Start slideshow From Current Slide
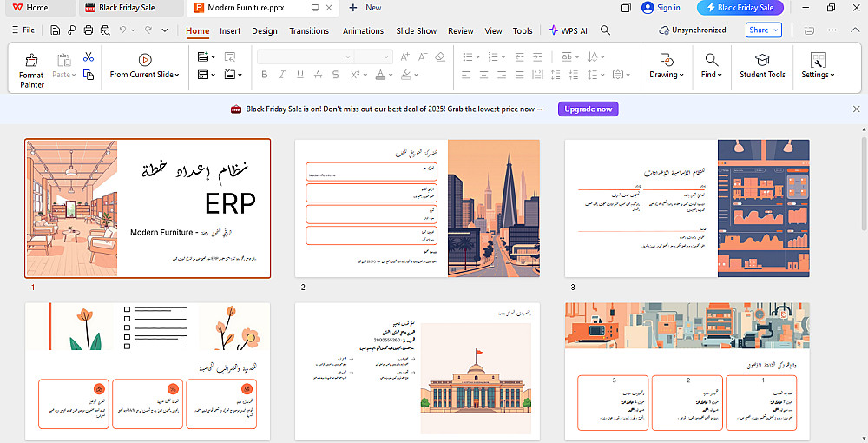868x443 pixels. click(144, 66)
